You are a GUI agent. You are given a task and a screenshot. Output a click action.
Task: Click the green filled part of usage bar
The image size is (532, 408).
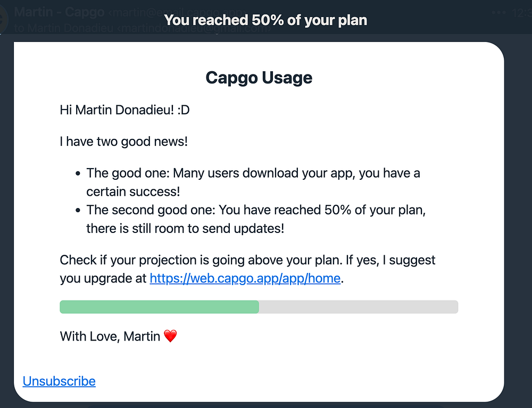click(159, 307)
